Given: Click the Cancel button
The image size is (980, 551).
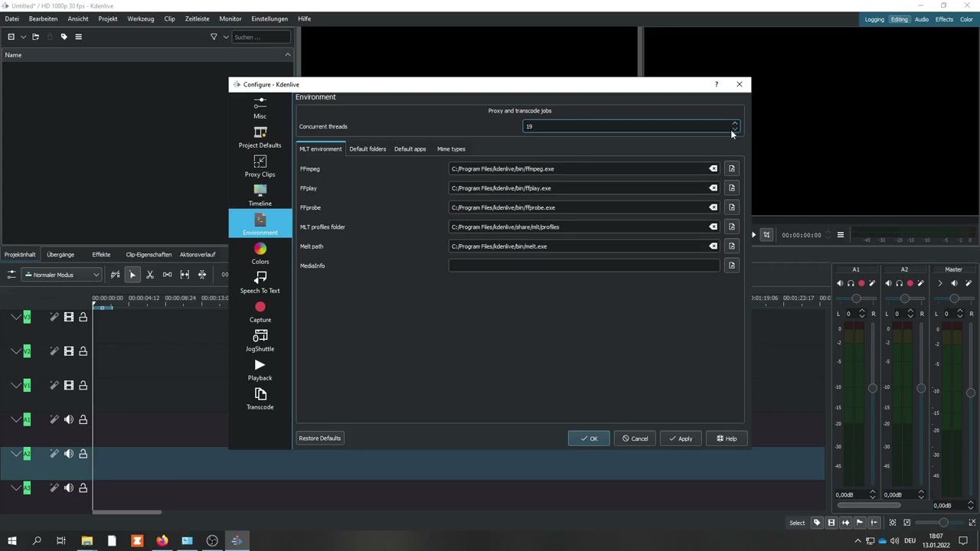Looking at the screenshot, I should (x=635, y=439).
